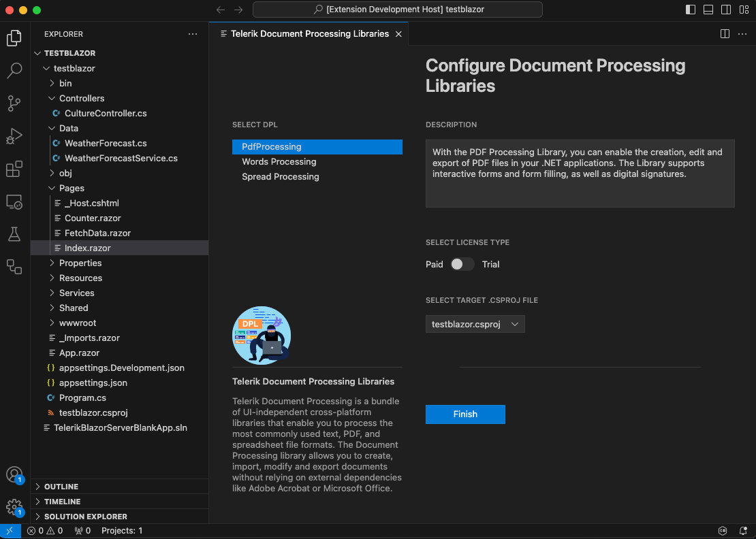
Task: Open the Testing flask icon
Action: (14, 234)
